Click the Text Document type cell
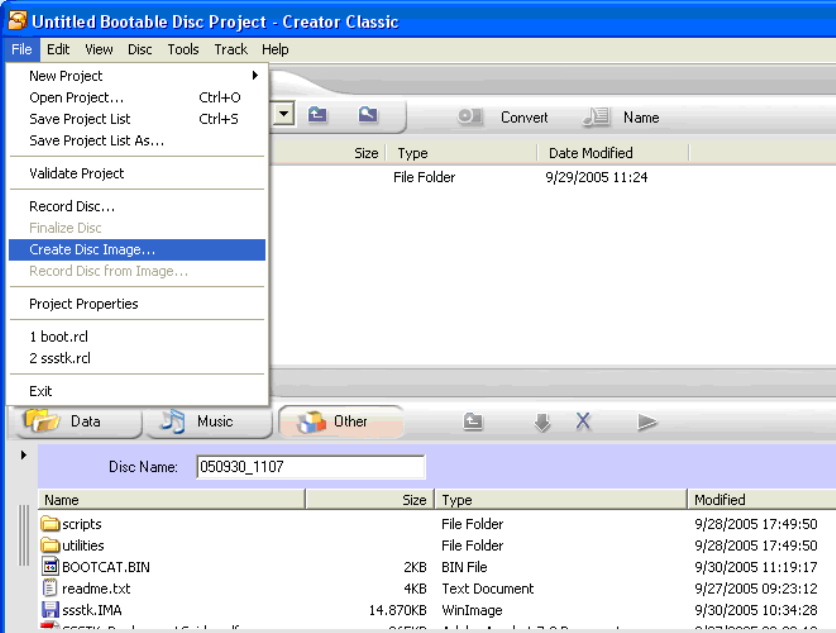 487,589
